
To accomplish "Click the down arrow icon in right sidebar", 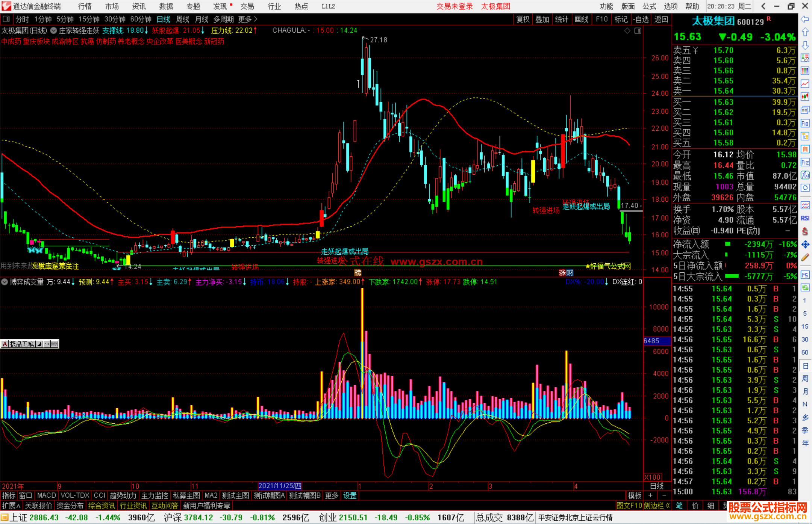I will point(805,45).
